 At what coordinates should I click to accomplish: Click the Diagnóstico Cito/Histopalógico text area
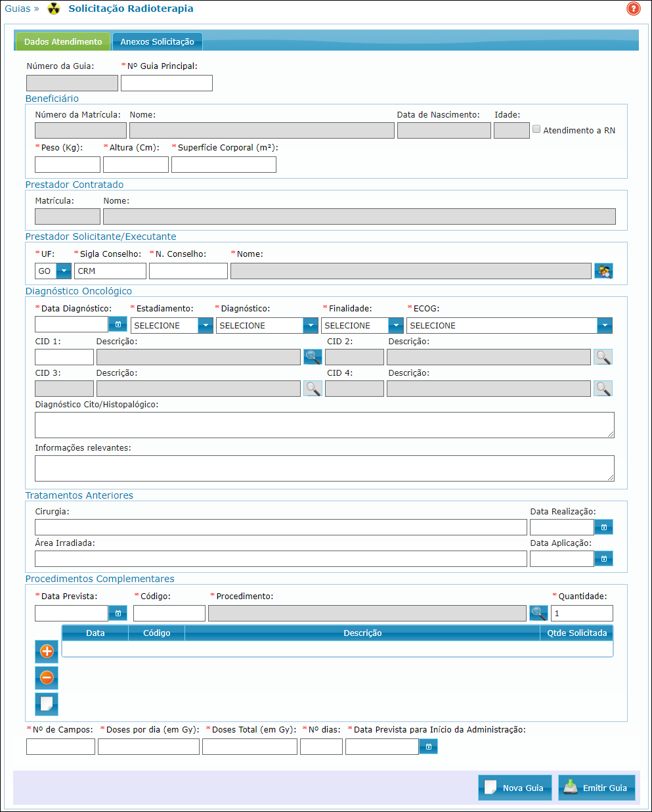pos(324,425)
